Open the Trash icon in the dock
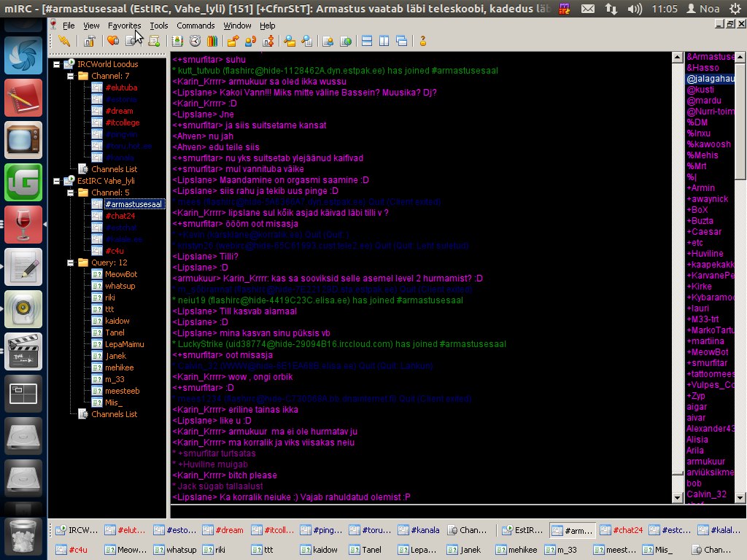The height and width of the screenshot is (560, 747). [x=23, y=537]
